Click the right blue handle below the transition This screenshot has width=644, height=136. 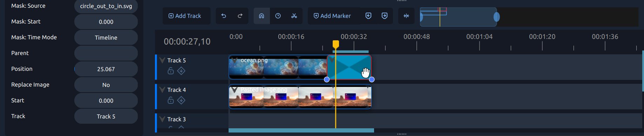pos(372,80)
